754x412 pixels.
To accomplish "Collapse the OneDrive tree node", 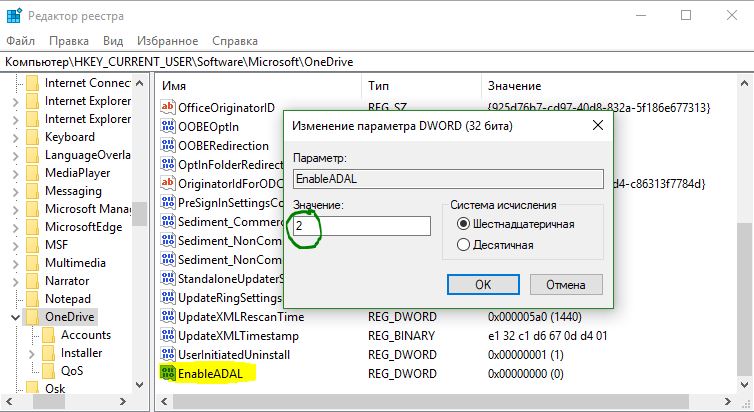I will point(15,317).
